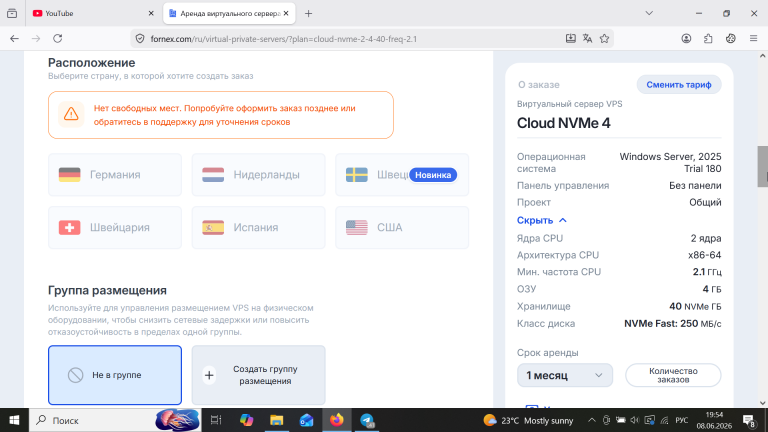This screenshot has height=432, width=768.
Task: Select Нидерланды location card
Action: [258, 175]
